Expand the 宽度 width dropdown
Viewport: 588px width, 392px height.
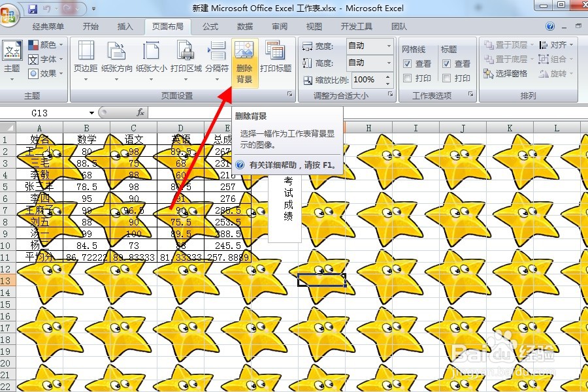click(x=389, y=46)
